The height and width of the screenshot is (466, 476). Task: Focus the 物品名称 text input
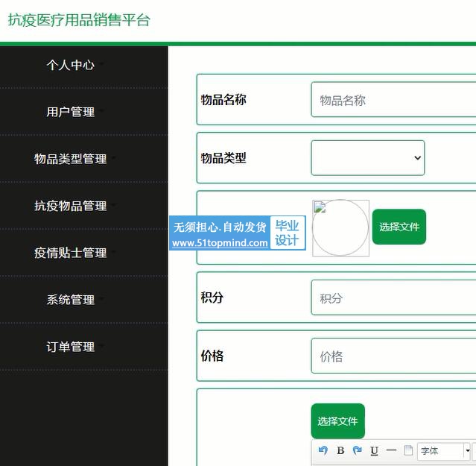point(393,100)
